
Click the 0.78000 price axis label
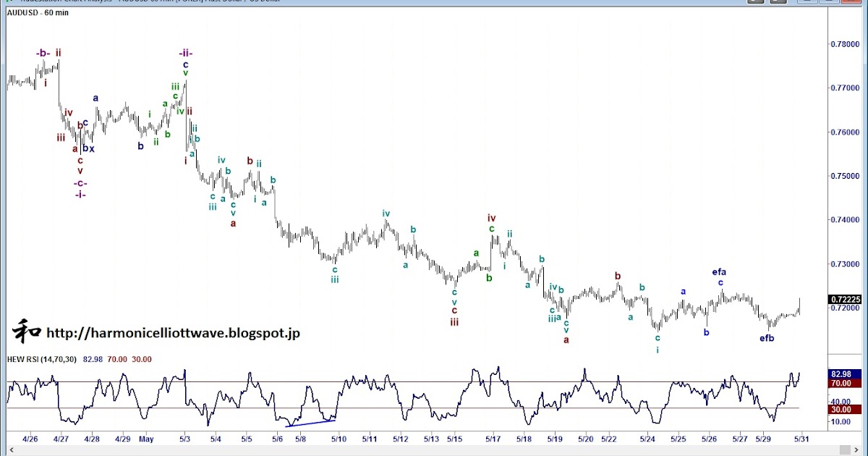tap(843, 44)
